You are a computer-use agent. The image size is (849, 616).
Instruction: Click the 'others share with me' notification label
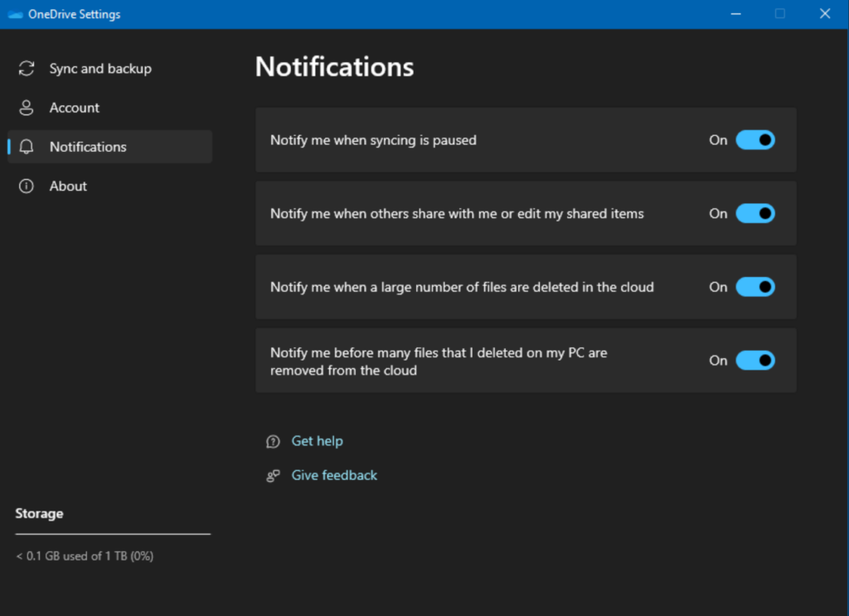tap(457, 214)
